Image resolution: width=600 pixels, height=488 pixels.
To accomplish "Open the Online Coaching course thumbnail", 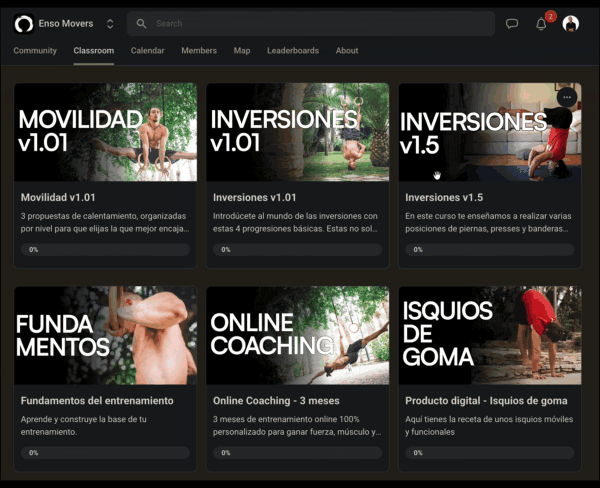I will coord(298,335).
